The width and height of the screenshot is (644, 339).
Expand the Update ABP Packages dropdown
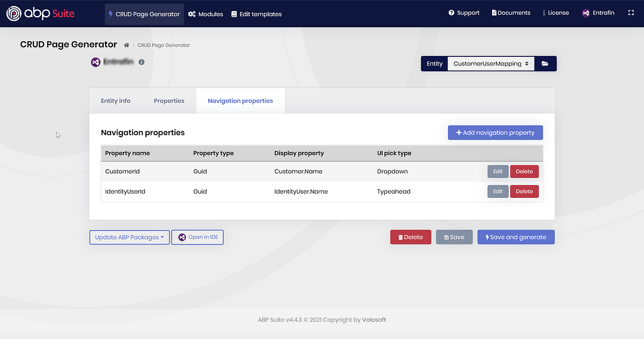129,237
